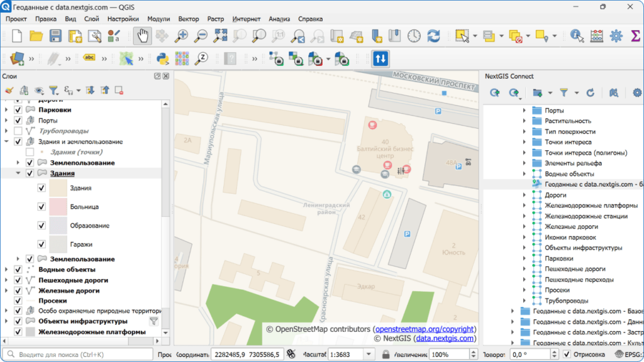Open the Temporal Controller clock icon
The width and height of the screenshot is (644, 362).
point(413,36)
